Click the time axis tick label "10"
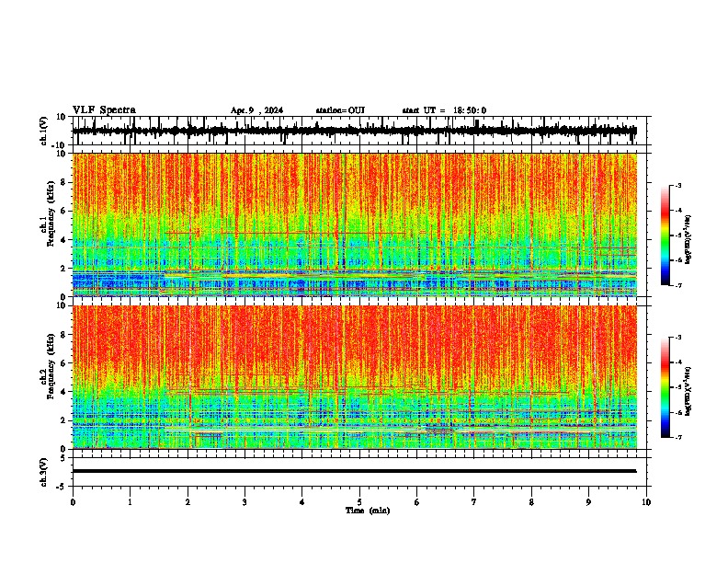This screenshot has width=728, height=563. click(646, 502)
